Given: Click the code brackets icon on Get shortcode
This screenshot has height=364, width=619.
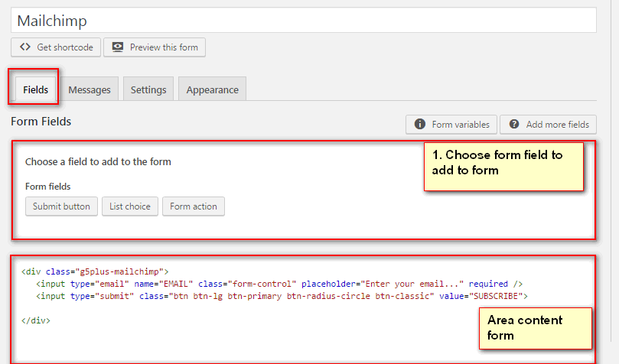Looking at the screenshot, I should click(x=25, y=47).
